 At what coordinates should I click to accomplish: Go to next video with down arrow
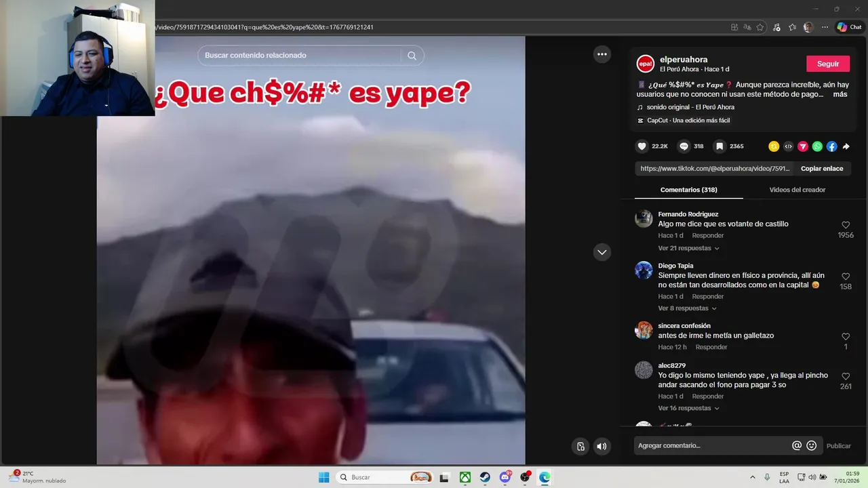coord(602,252)
